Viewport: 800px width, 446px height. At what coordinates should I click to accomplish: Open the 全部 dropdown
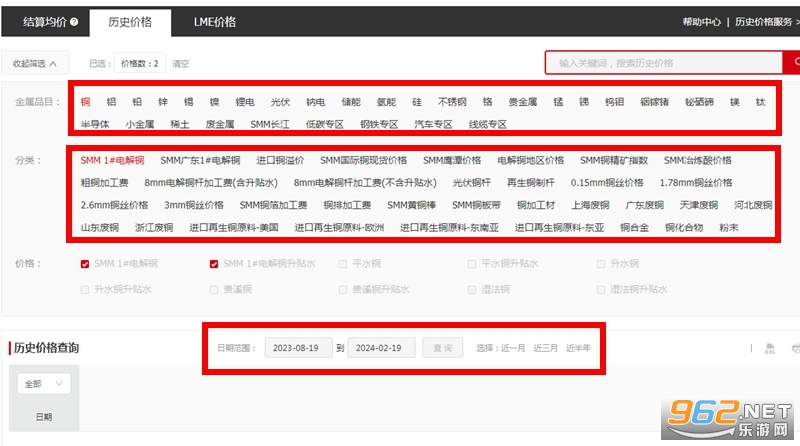pyautogui.click(x=44, y=384)
